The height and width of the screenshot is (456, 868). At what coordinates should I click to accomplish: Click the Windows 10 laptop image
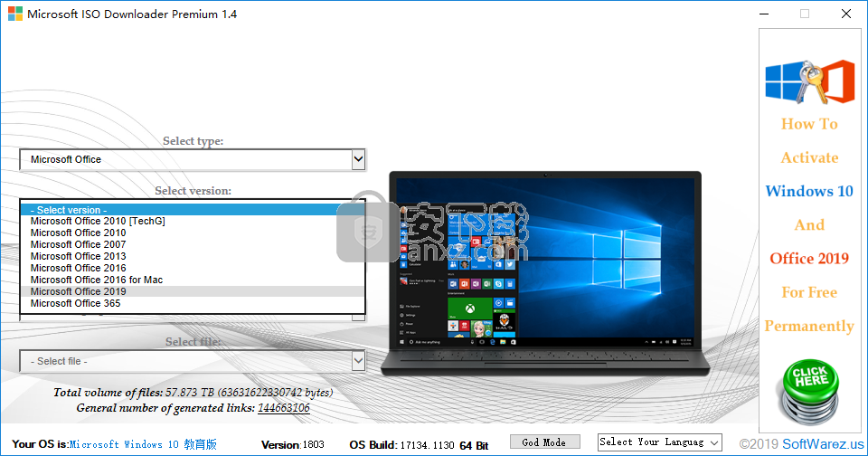pyautogui.click(x=545, y=273)
